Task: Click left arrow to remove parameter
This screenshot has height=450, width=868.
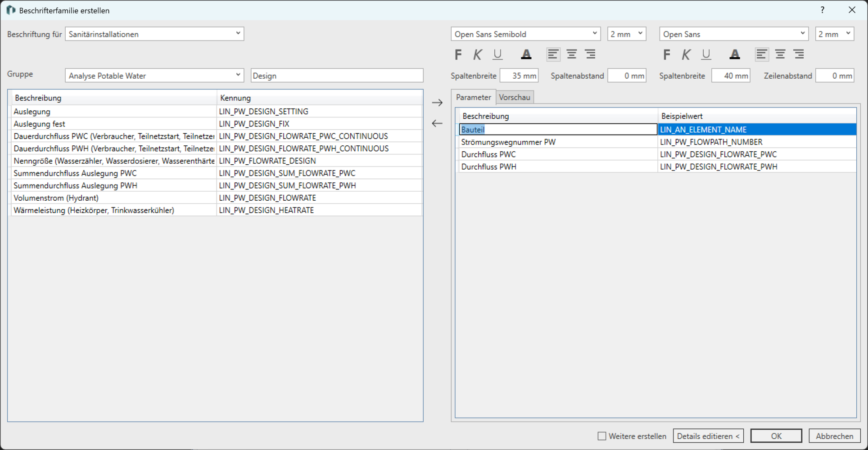Action: pos(437,123)
